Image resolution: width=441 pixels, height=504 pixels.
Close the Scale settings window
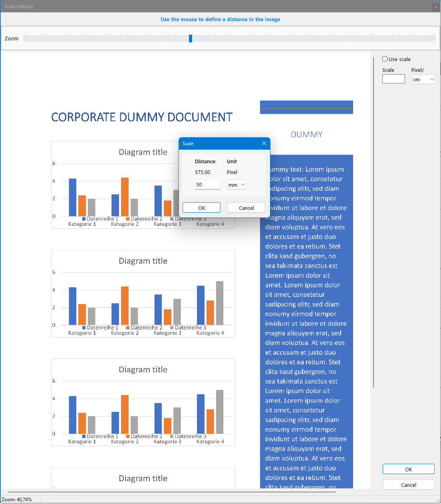[435, 7]
